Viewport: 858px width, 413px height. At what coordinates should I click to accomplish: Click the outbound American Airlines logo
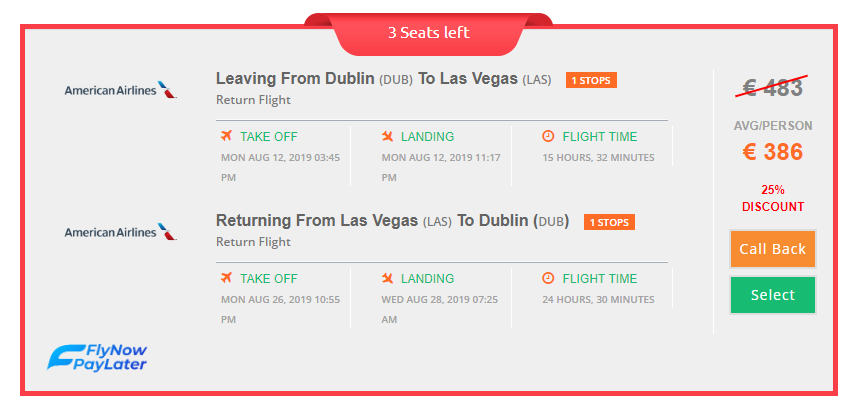[120, 90]
